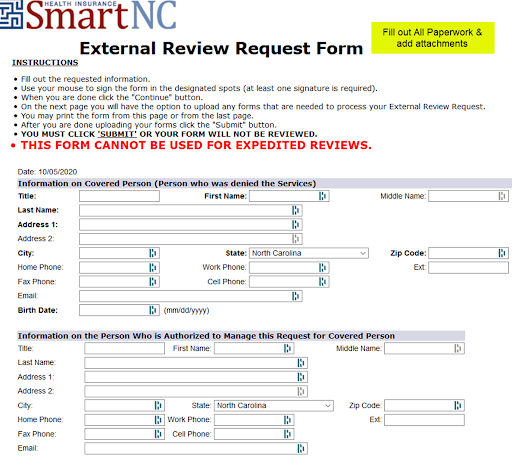This screenshot has height=456, width=512.
Task: Focus the covered person Home Phone field
Action: (x=119, y=267)
